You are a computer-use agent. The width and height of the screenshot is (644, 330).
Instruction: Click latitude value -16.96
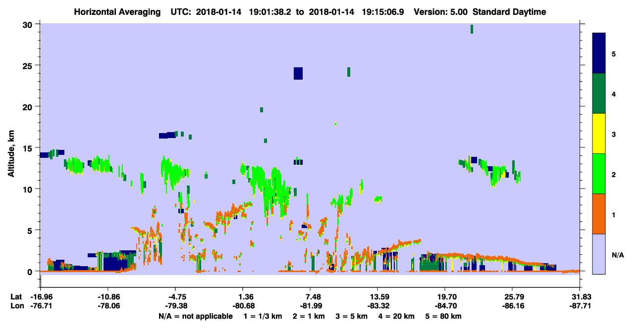point(40,297)
